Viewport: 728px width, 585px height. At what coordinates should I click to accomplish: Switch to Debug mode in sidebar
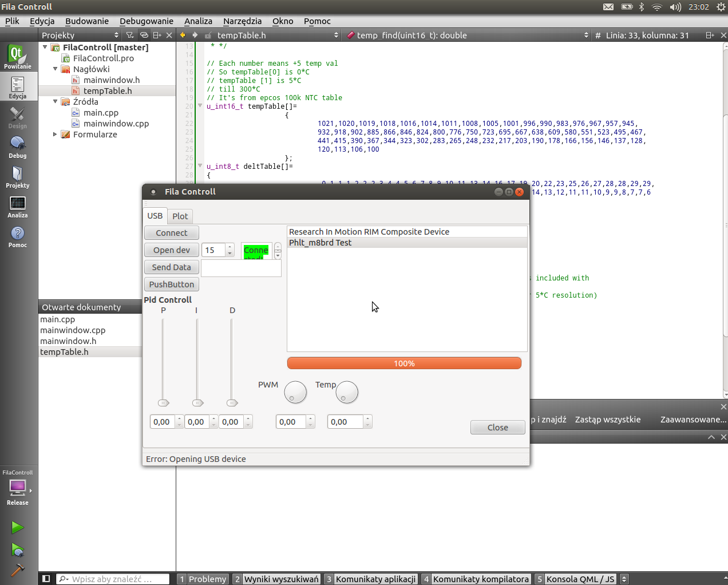(x=18, y=147)
